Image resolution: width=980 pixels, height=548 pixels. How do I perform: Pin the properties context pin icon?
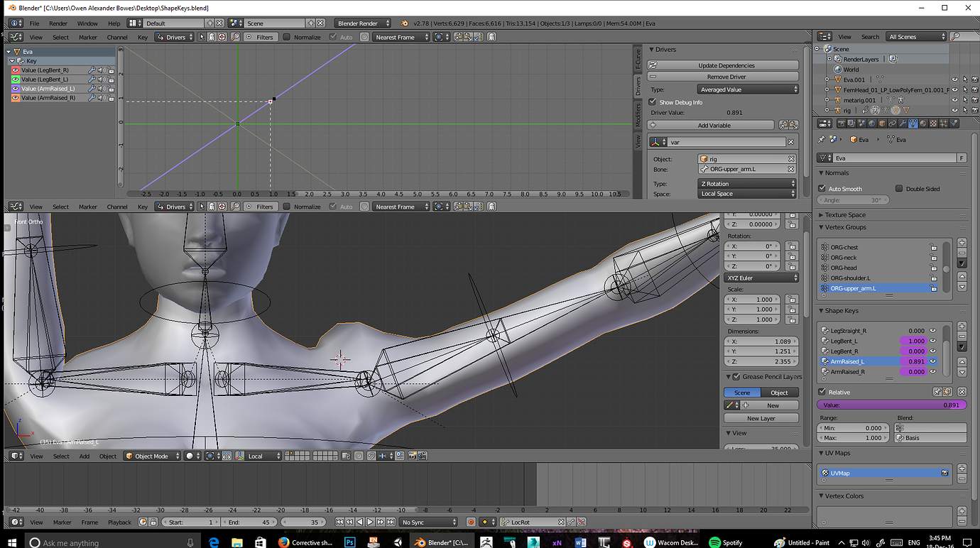pyautogui.click(x=822, y=140)
